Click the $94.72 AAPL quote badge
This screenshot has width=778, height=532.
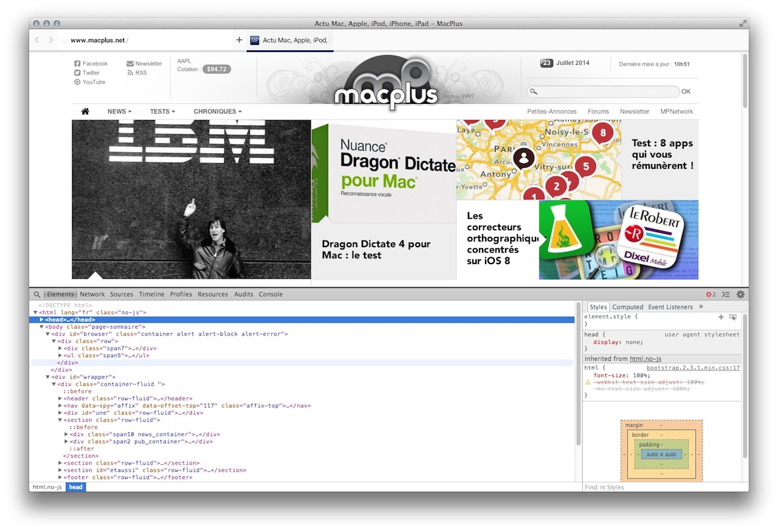(216, 69)
